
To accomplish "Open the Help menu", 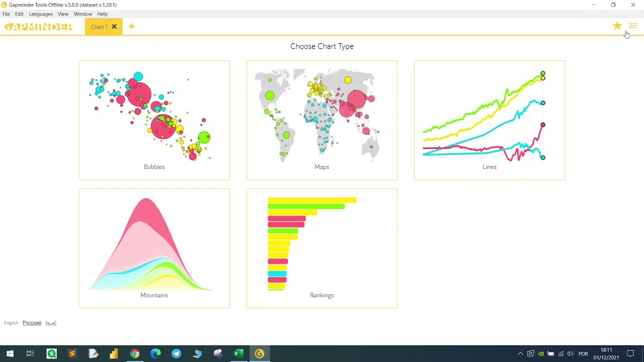I will click(x=102, y=14).
